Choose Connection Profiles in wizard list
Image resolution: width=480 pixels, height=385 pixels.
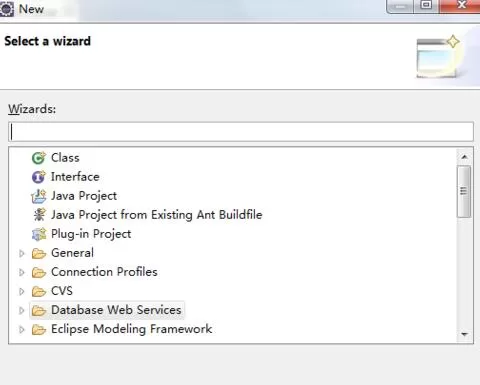[x=104, y=272]
